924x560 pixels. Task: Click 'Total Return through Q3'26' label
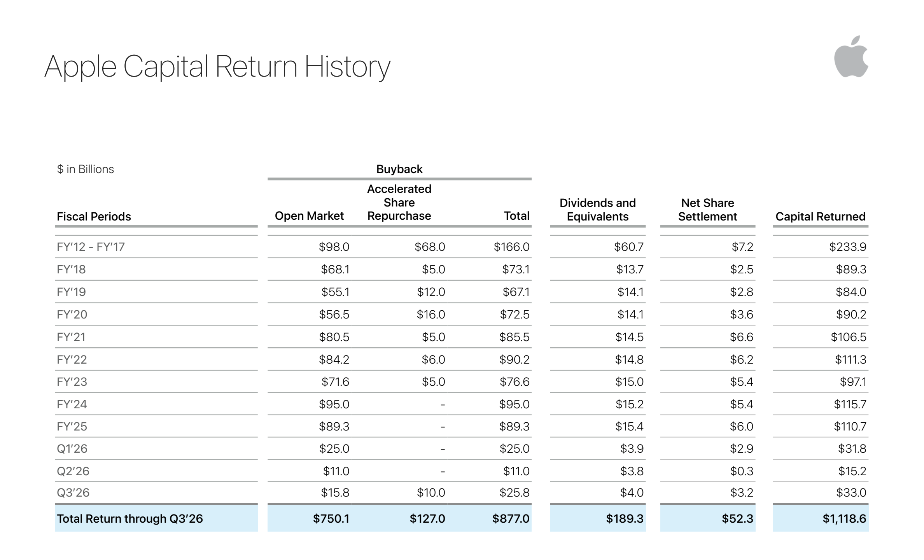point(130,519)
